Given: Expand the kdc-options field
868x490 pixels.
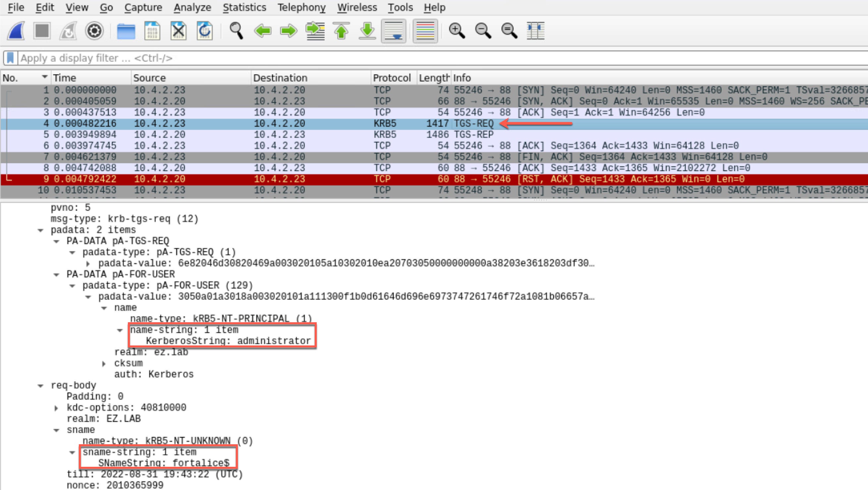Looking at the screenshot, I should 56,408.
